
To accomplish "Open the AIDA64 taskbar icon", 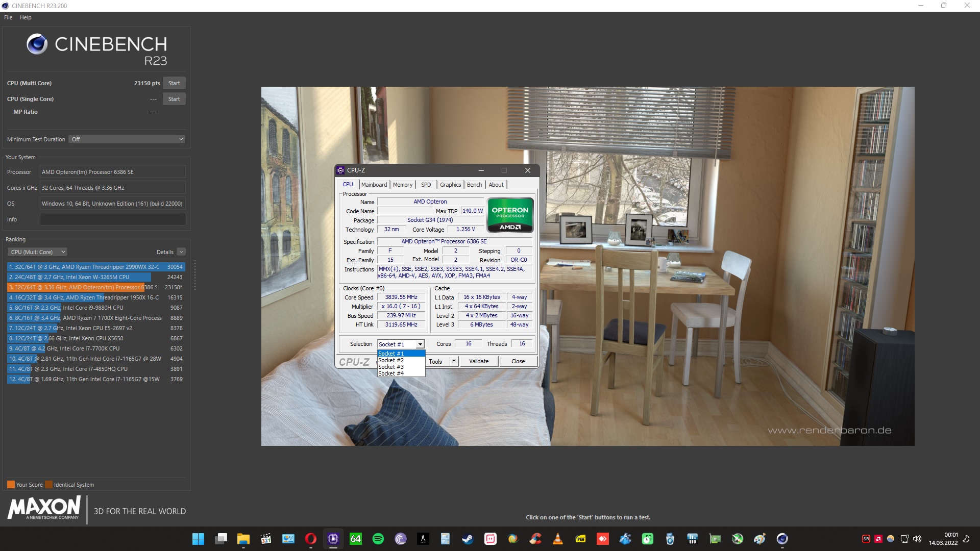I will 356,539.
